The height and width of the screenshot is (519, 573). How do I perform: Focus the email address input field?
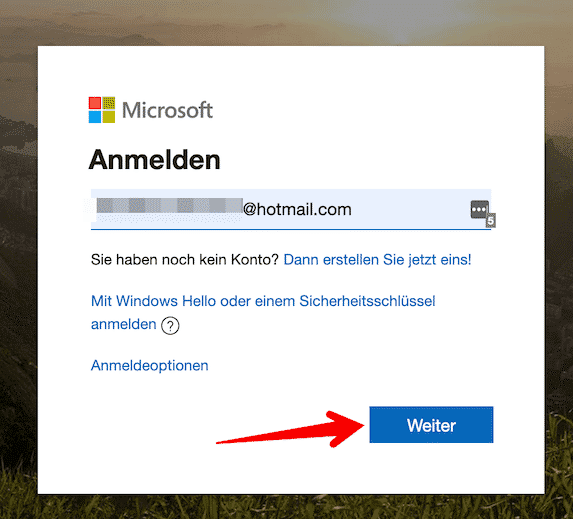pyautogui.click(x=291, y=209)
